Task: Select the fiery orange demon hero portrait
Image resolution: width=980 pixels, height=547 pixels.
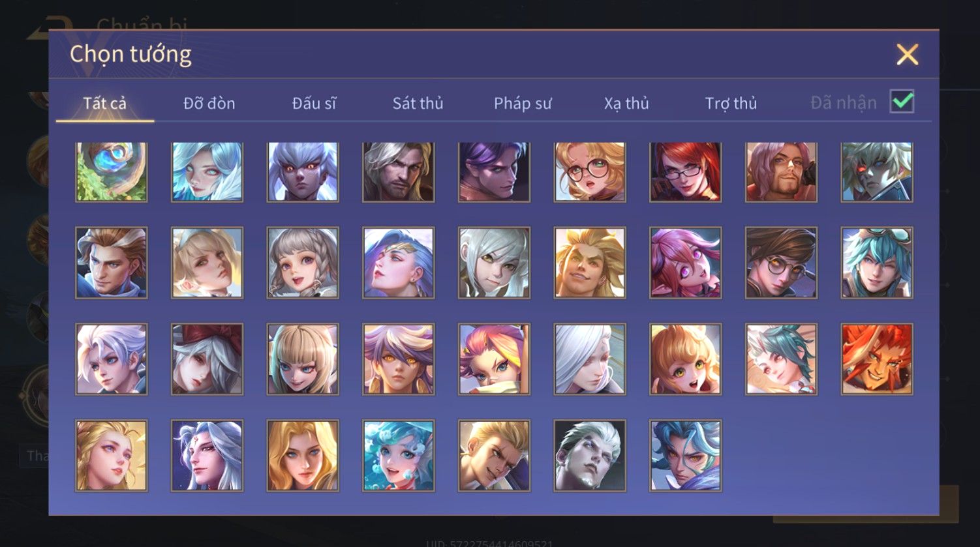Action: (x=877, y=359)
